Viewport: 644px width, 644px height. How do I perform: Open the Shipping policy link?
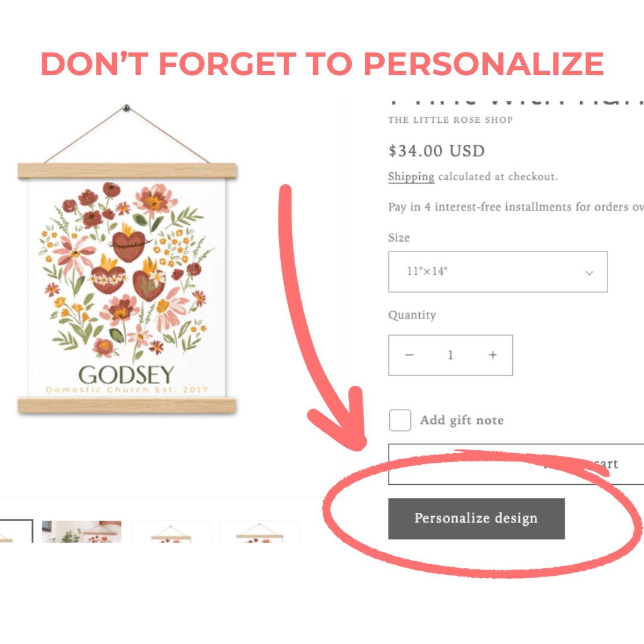(x=411, y=177)
